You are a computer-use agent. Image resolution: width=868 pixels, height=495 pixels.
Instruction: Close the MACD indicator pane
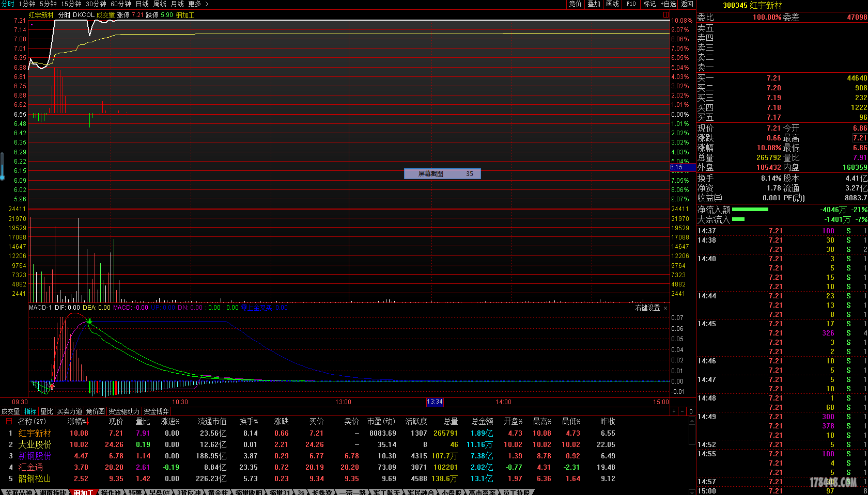[665, 308]
